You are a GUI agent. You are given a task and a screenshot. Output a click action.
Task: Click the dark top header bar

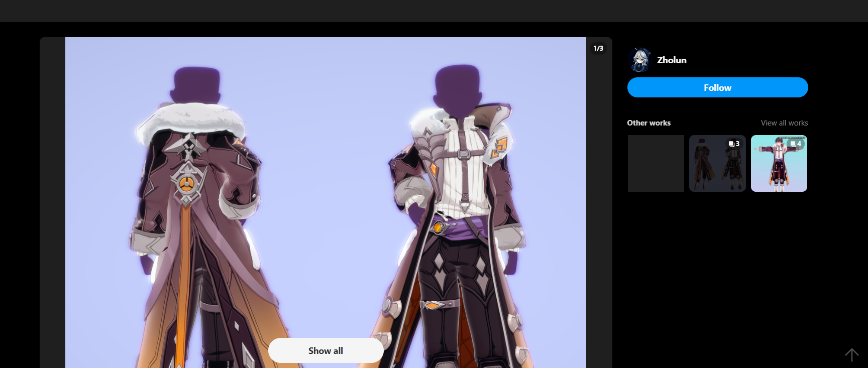click(x=434, y=11)
